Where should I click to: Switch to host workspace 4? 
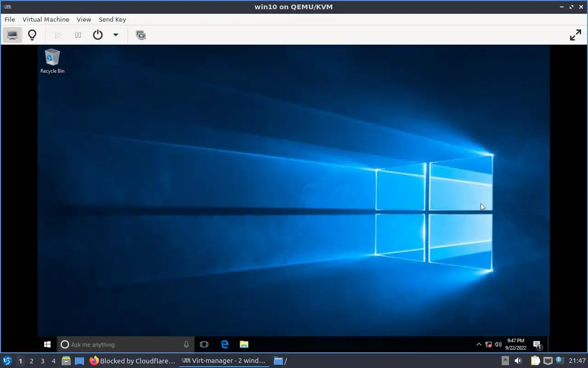pyautogui.click(x=54, y=361)
